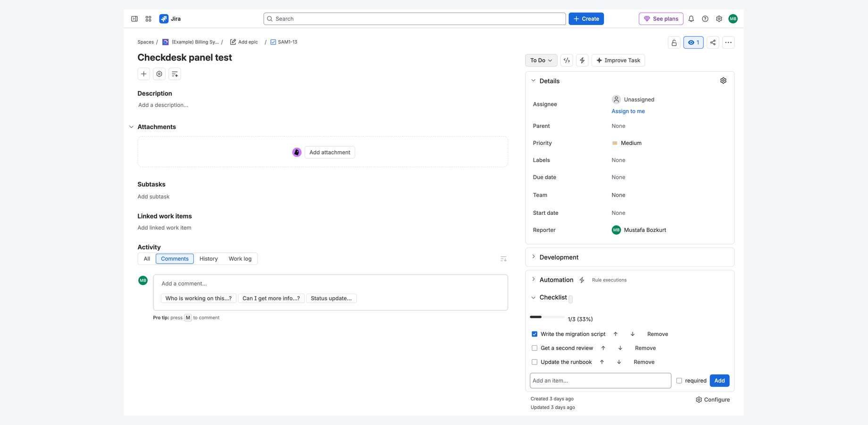
Task: Click the add-subtask list icon under title
Action: click(175, 74)
